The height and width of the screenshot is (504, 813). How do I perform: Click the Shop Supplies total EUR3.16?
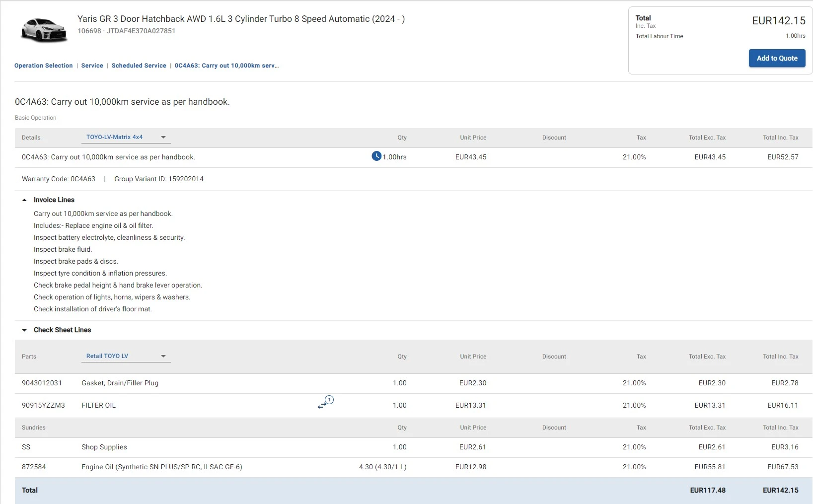785,447
